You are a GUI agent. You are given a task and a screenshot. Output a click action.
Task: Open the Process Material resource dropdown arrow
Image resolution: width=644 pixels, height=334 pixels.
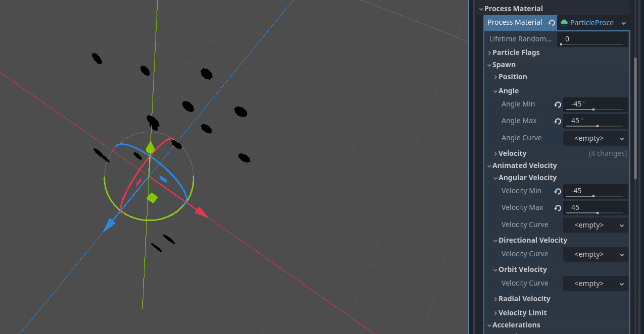point(624,23)
